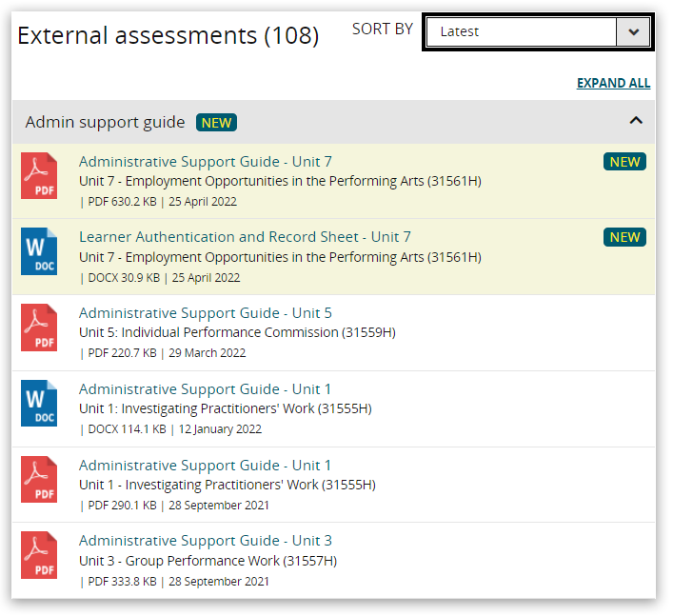The width and height of the screenshot is (673, 616).
Task: Open the Sort By Latest dropdown
Action: pyautogui.click(x=522, y=31)
